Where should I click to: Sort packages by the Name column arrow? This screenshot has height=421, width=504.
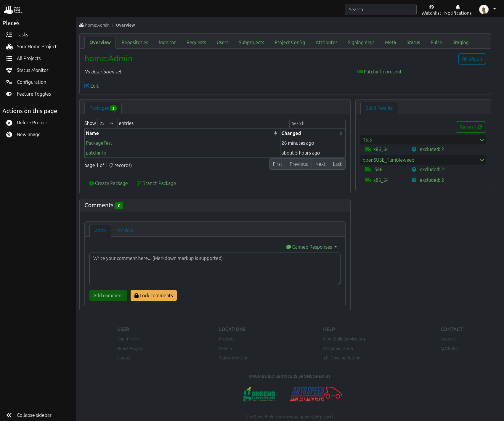276,133
